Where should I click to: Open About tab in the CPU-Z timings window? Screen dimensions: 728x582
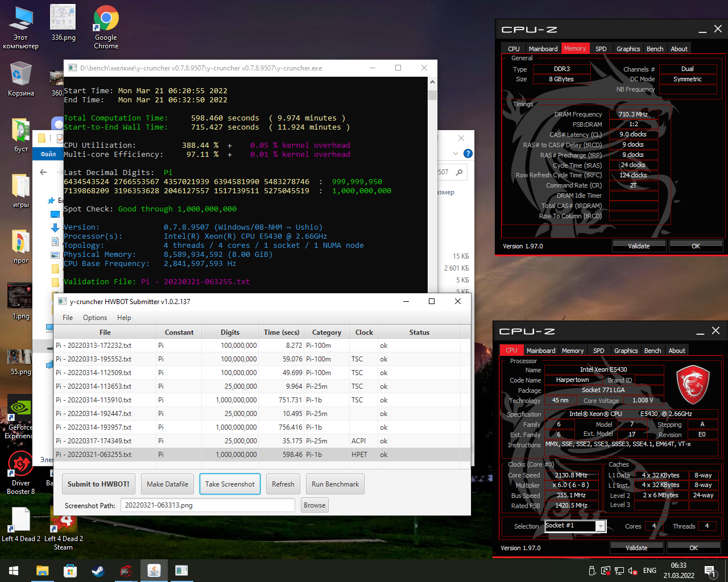[x=679, y=49]
